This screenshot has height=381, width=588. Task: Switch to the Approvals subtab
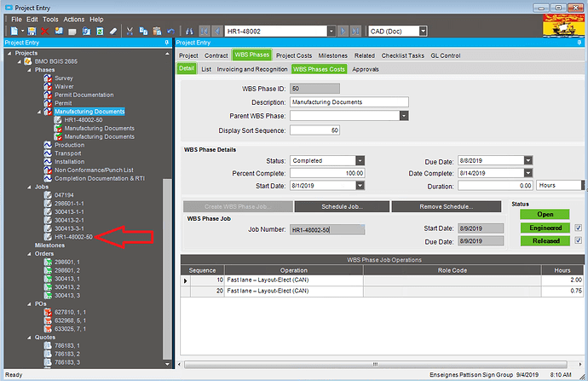click(x=366, y=69)
